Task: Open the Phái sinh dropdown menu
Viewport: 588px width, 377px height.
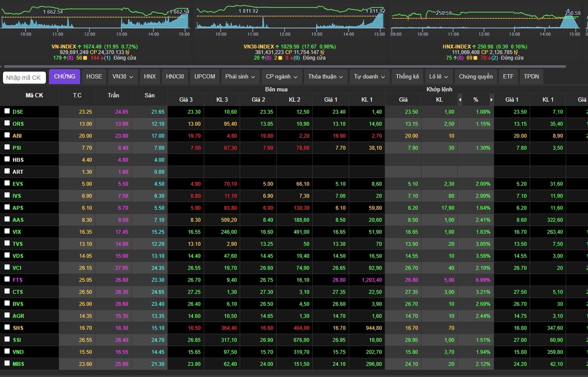Action: click(240, 77)
